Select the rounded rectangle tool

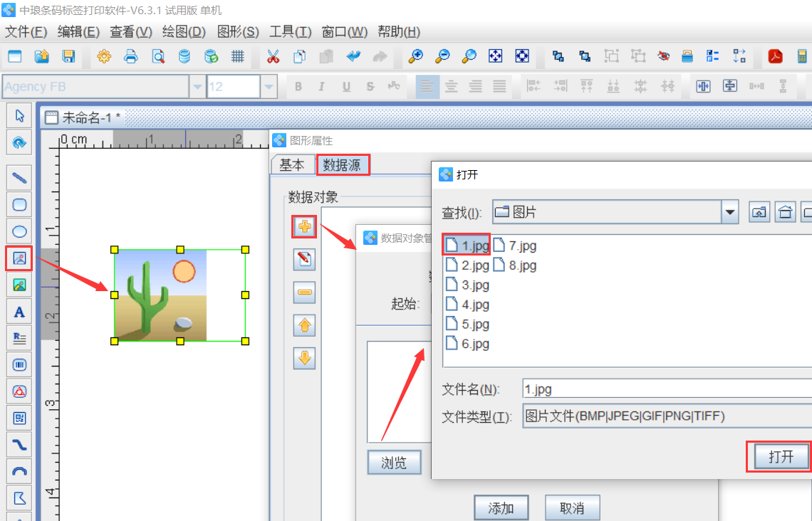[19, 204]
